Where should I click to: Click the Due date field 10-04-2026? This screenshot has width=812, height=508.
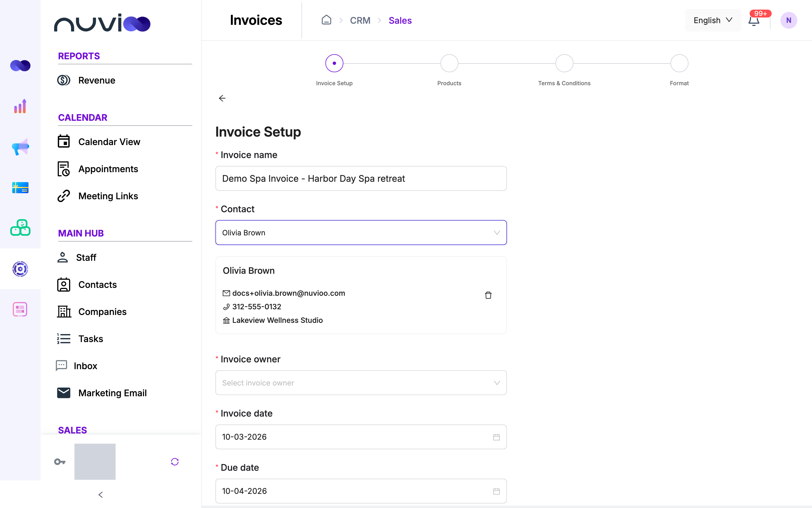pos(361,491)
